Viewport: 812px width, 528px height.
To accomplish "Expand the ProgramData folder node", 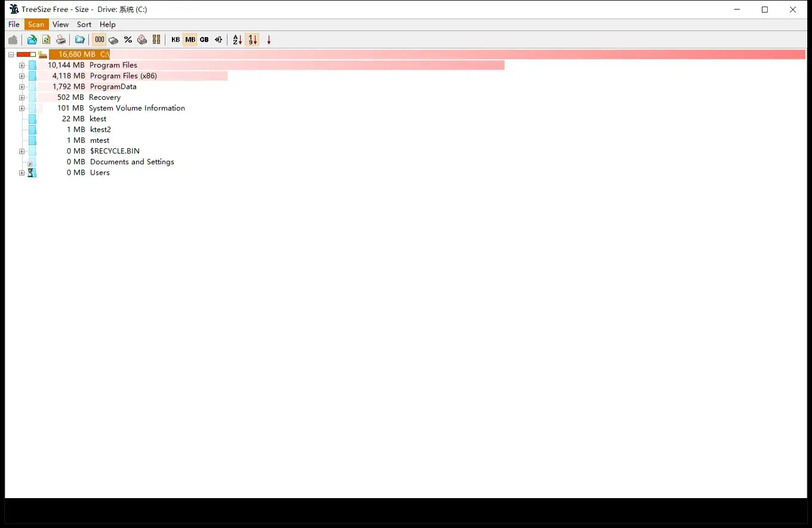I will coord(21,87).
